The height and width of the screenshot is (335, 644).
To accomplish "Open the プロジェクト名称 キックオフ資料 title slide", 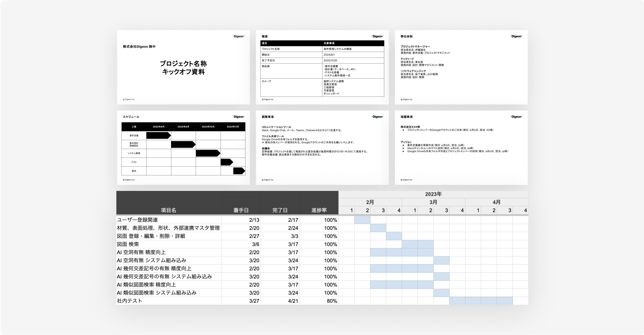I will point(183,67).
